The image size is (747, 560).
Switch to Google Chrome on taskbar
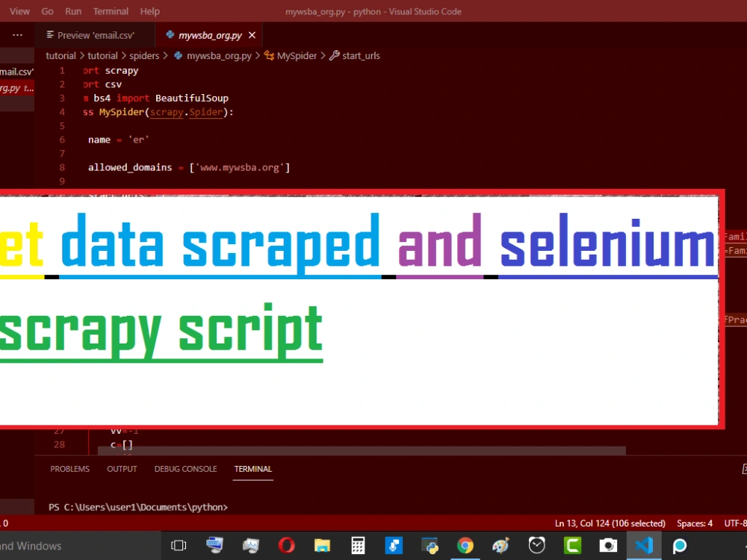coord(465,545)
